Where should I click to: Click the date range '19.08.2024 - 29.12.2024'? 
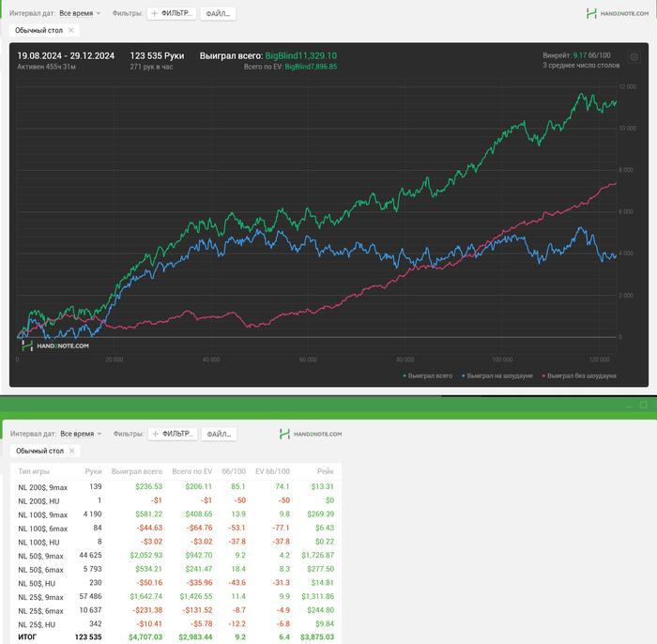[66, 55]
